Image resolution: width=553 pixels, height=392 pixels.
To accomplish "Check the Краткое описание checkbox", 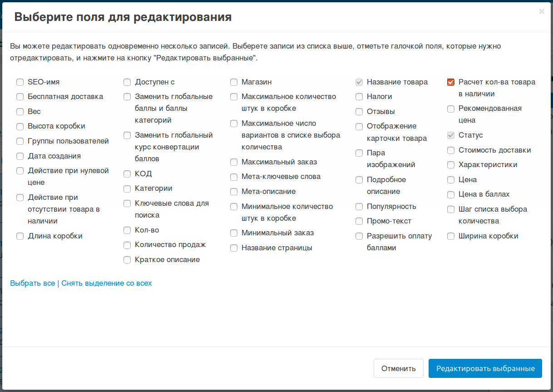I will coord(127,260).
